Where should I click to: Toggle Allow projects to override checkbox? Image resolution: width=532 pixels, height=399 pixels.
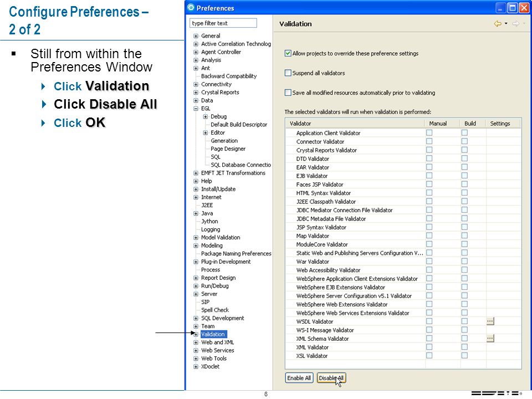pos(288,53)
